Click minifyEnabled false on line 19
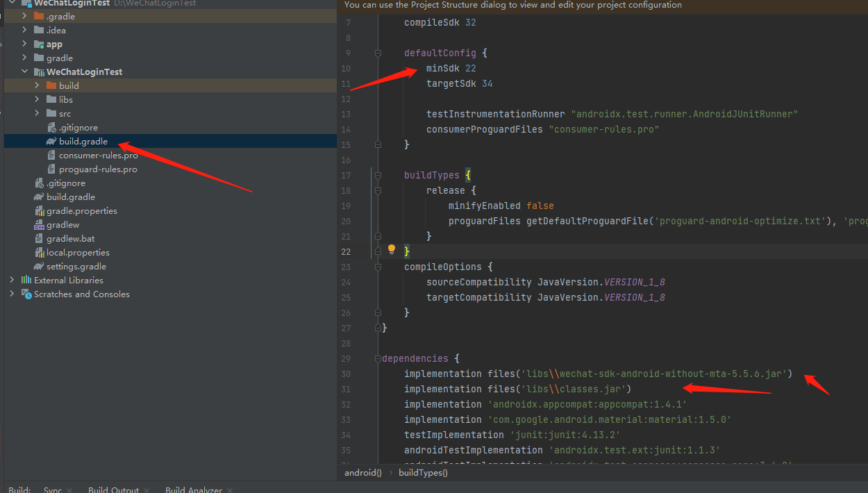The image size is (868, 493). click(x=501, y=206)
